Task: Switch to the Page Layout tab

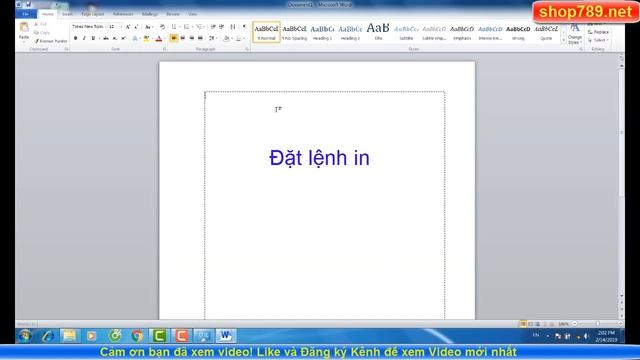Action: tap(93, 14)
